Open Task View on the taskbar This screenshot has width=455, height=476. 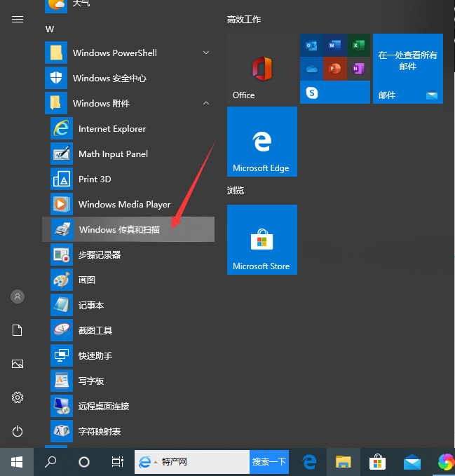(118, 462)
